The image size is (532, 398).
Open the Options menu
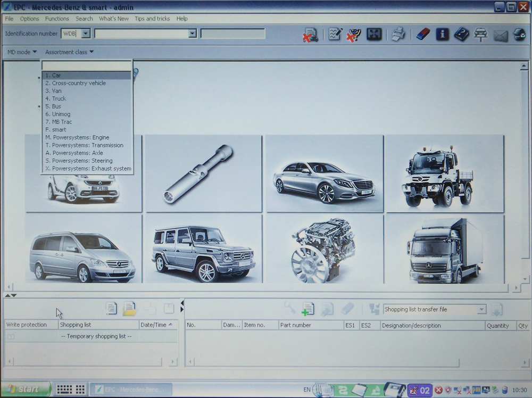[x=29, y=19]
